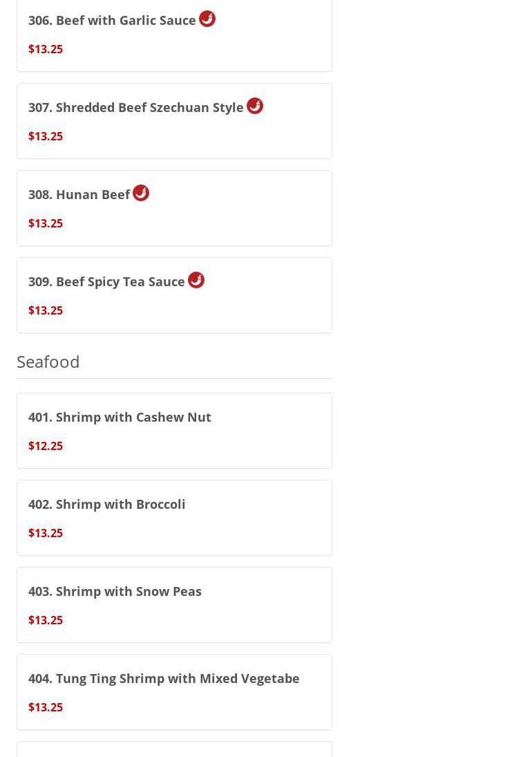Select 307. Shredded Beef Szechuan Style title
Viewport: 532px width, 757px height.
135,107
